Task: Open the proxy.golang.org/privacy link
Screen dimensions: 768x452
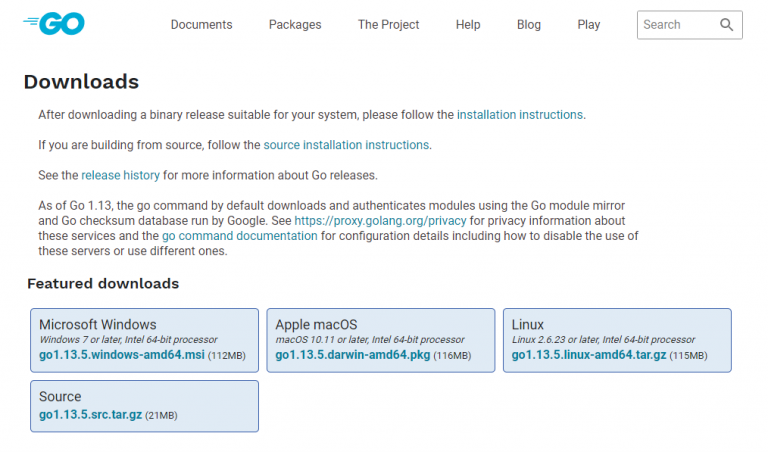Action: pyautogui.click(x=380, y=221)
